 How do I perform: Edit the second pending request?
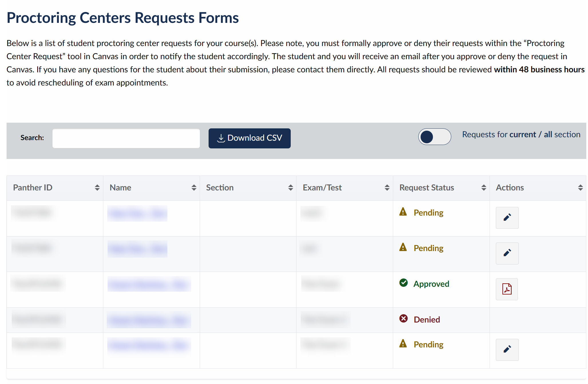click(x=507, y=253)
